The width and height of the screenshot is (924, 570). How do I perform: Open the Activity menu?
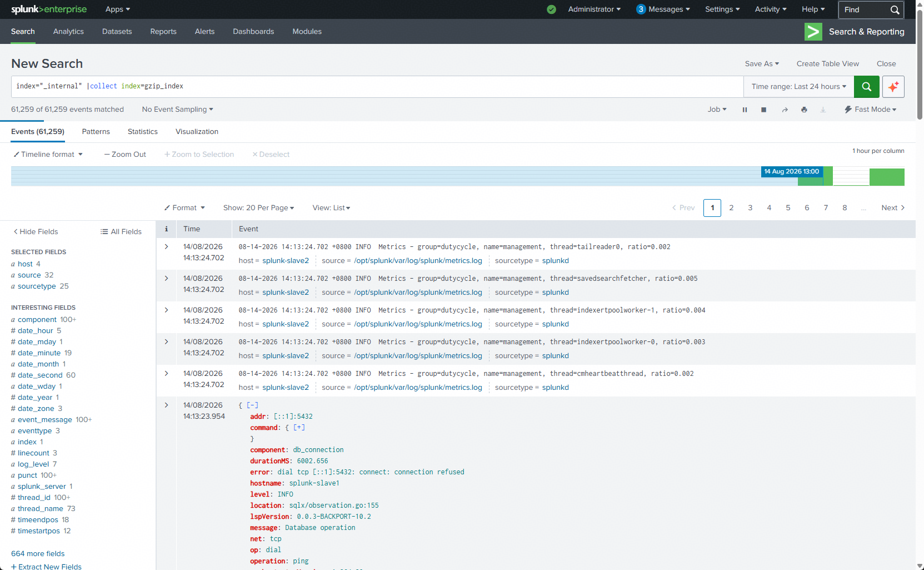[771, 9]
